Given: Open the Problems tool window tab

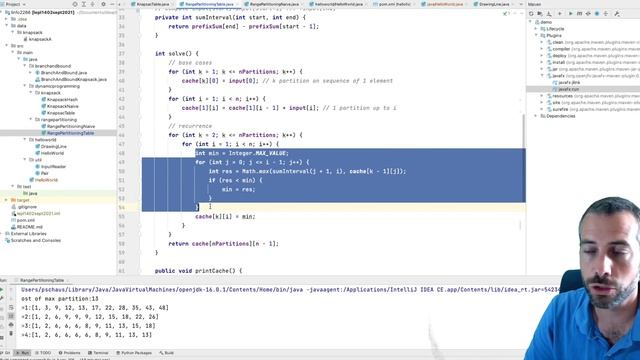Looking at the screenshot, I should point(69,353).
